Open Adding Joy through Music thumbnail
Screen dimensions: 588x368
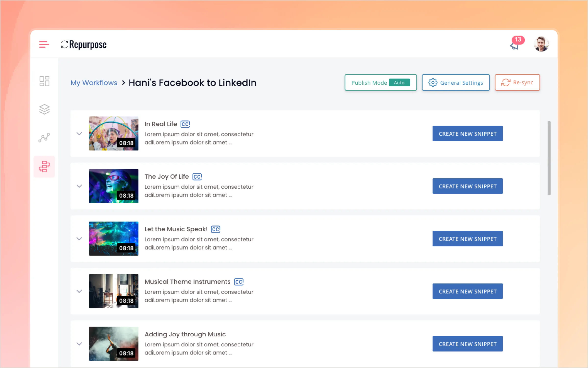click(x=114, y=343)
